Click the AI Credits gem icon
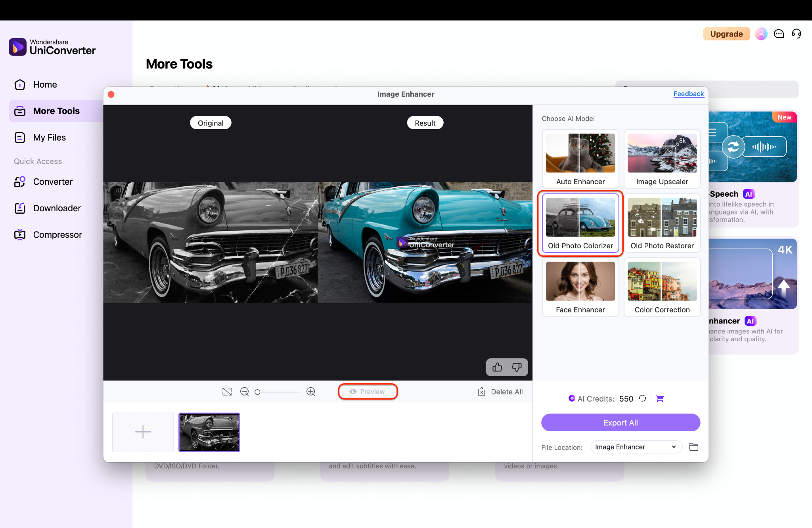 click(571, 398)
